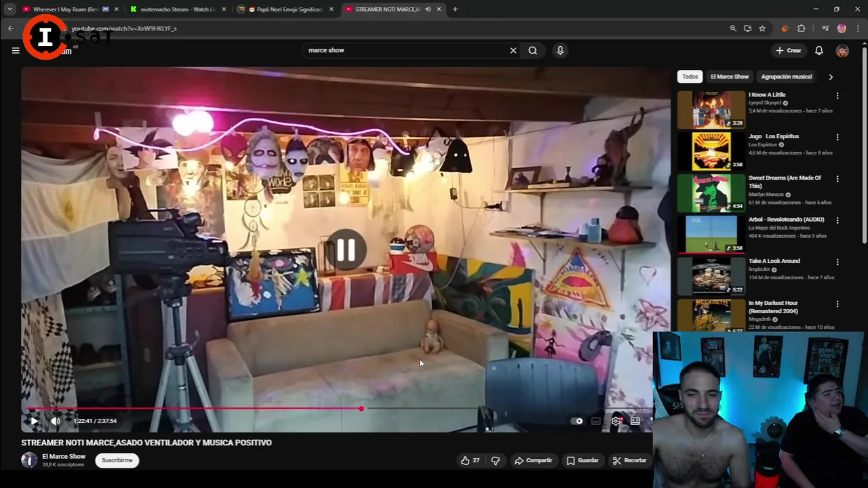Show more filter chips with right chevron
868x488 pixels.
pyautogui.click(x=831, y=77)
